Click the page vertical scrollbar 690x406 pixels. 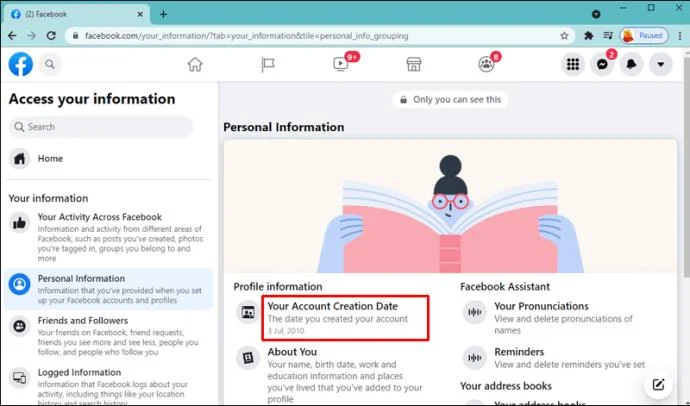(x=686, y=167)
